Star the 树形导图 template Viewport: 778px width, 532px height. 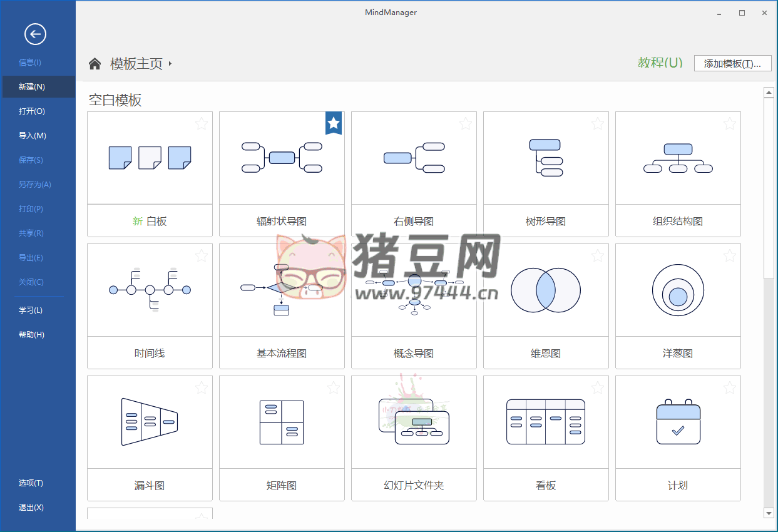(598, 123)
